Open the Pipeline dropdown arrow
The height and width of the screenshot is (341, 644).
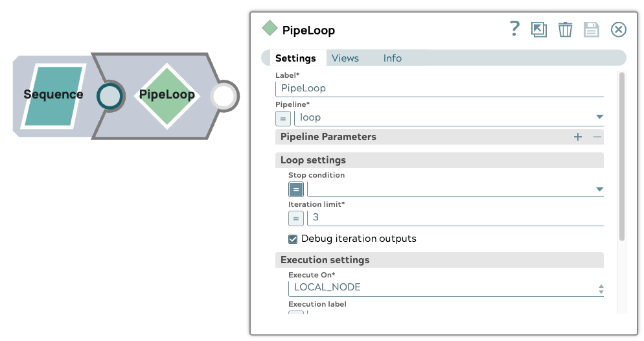[x=599, y=117]
